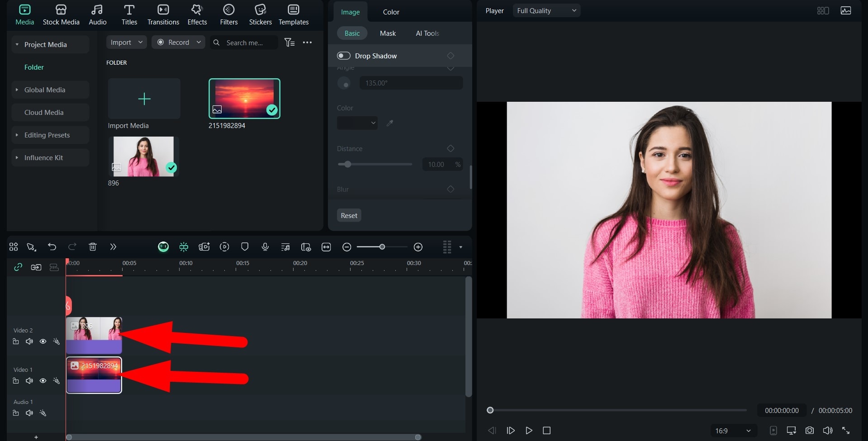The width and height of the screenshot is (868, 441).
Task: Select the 896 portrait thumbnail
Action: [x=143, y=156]
